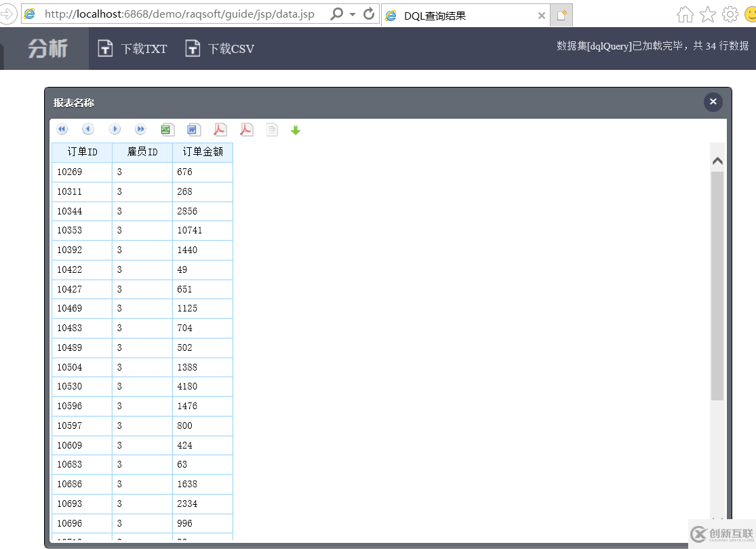
Task: Jump to last report page
Action: tap(140, 130)
